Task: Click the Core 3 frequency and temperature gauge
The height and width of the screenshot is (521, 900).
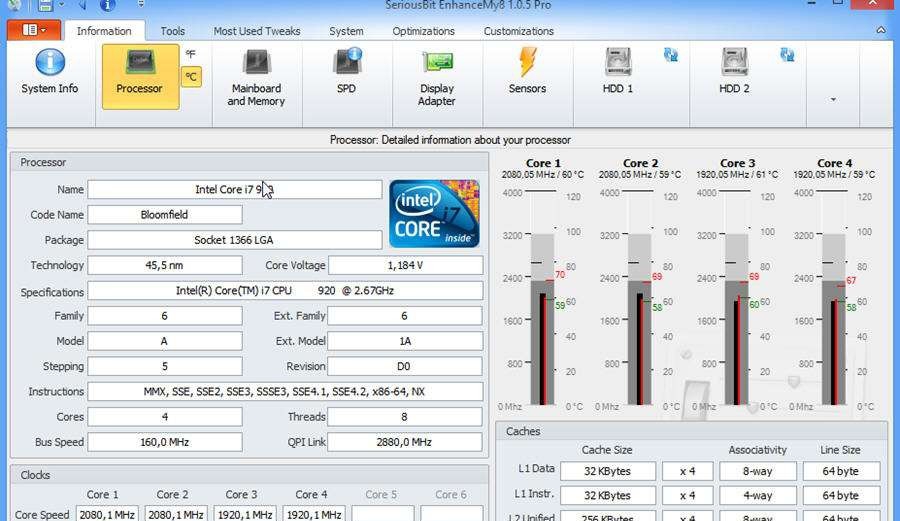Action: [x=738, y=298]
